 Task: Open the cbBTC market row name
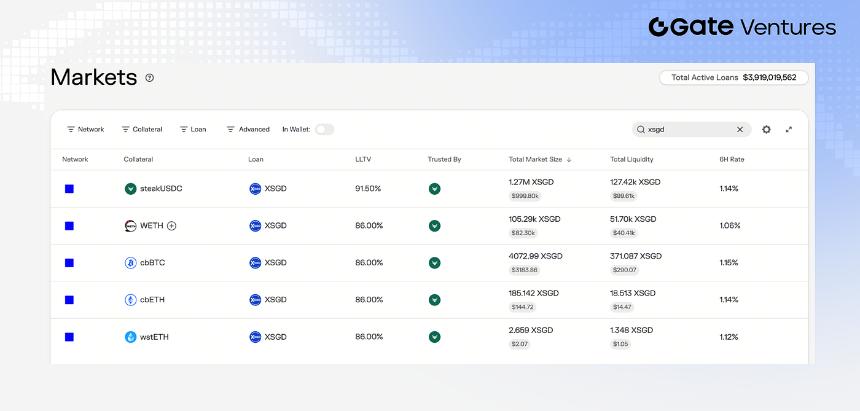(x=152, y=263)
